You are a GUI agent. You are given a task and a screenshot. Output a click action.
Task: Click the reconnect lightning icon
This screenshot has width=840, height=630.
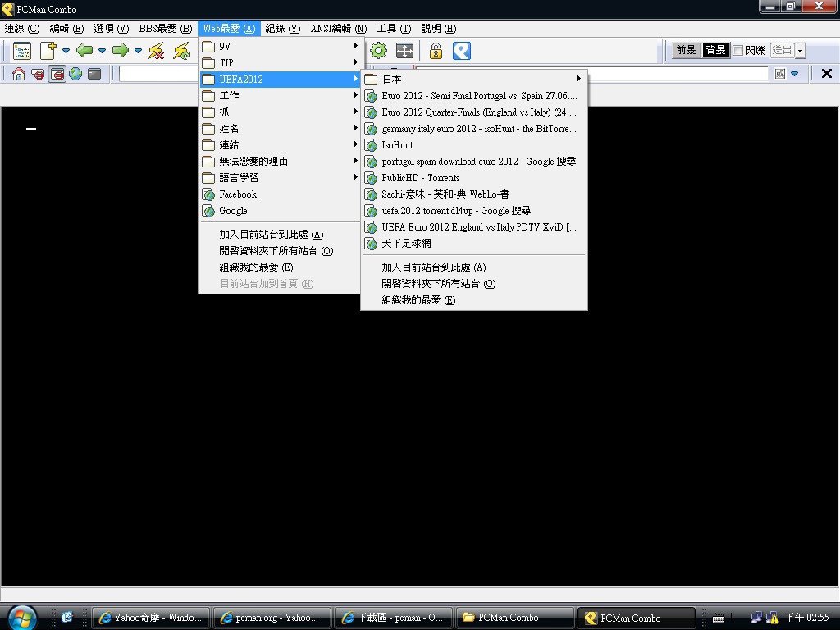click(181, 51)
